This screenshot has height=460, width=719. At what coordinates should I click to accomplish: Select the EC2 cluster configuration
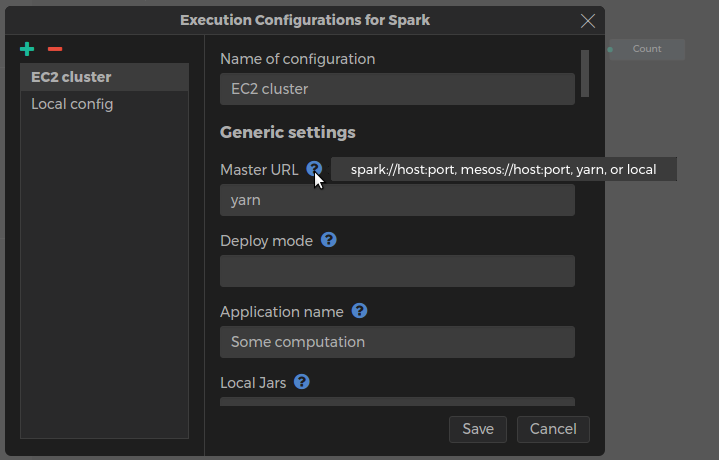pyautogui.click(x=104, y=77)
